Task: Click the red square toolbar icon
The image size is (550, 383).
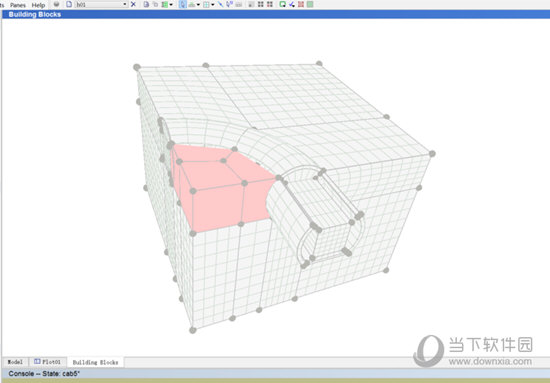Action: click(301, 4)
